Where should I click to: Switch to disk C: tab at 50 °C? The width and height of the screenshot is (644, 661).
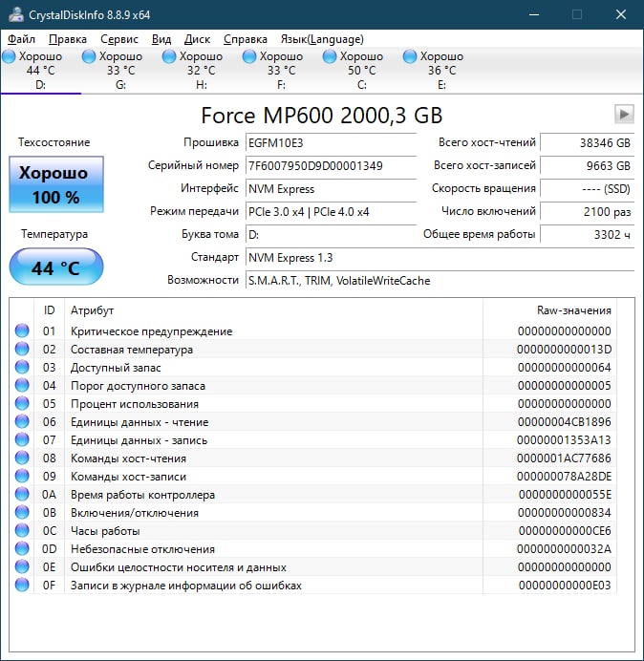tap(361, 71)
